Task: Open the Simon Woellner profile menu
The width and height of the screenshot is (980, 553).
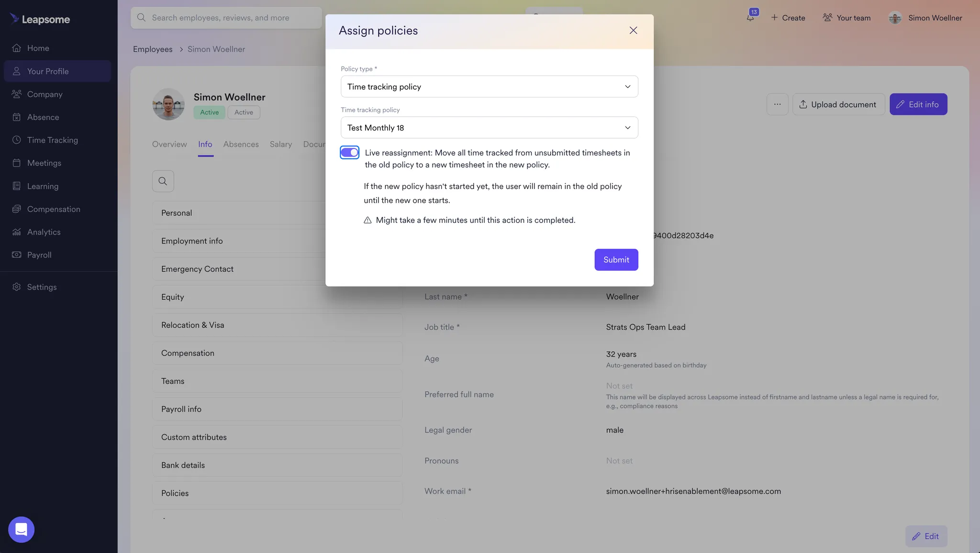Action: [925, 18]
